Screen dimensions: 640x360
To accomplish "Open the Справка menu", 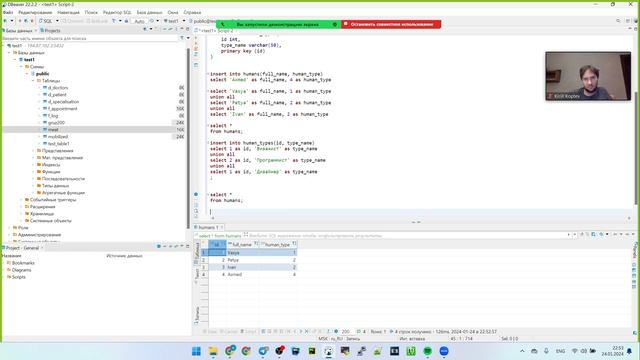I will click(192, 13).
